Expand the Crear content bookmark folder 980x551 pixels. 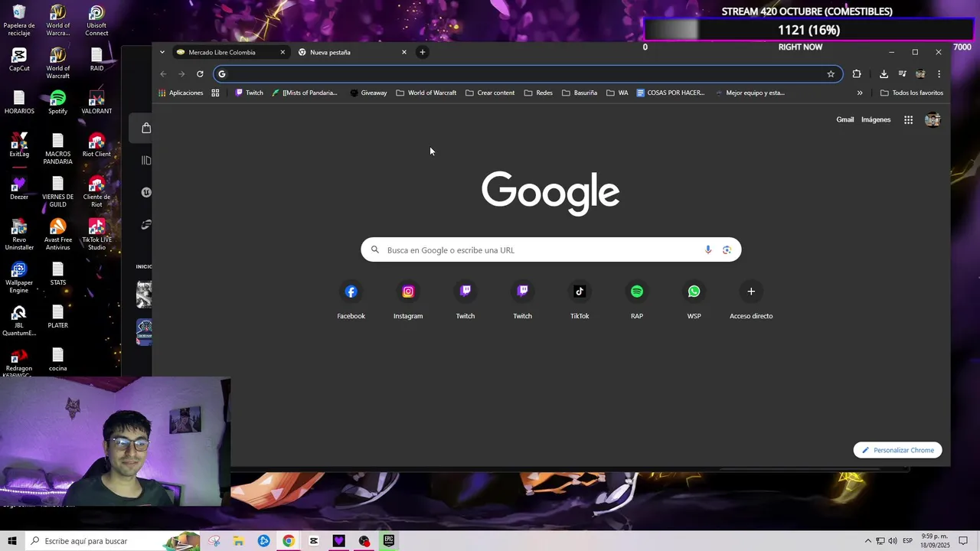pyautogui.click(x=490, y=93)
